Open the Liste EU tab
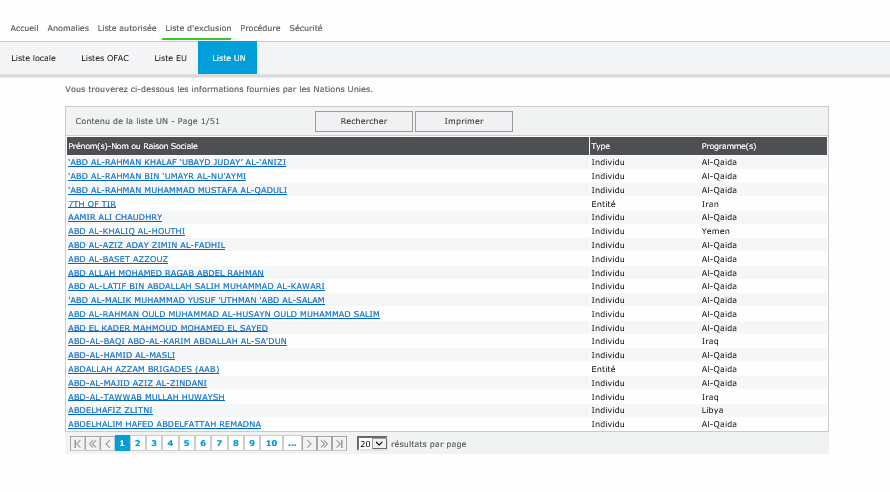Image resolution: width=890 pixels, height=492 pixels. [x=170, y=58]
